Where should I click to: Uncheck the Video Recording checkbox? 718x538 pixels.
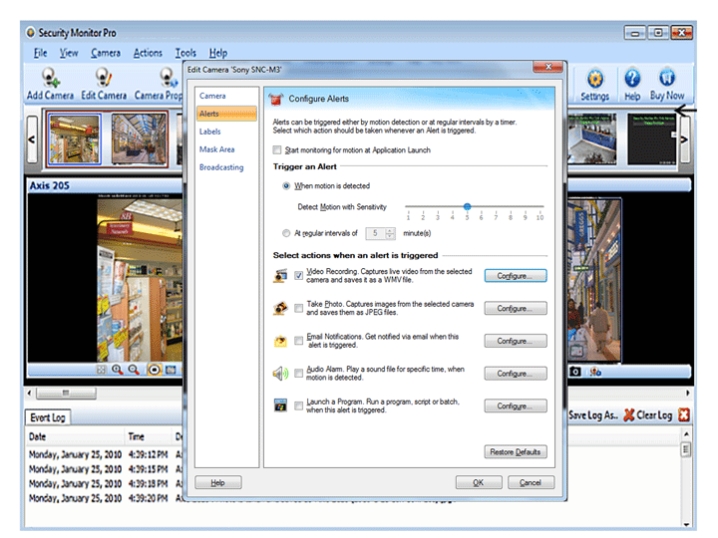coord(299,275)
